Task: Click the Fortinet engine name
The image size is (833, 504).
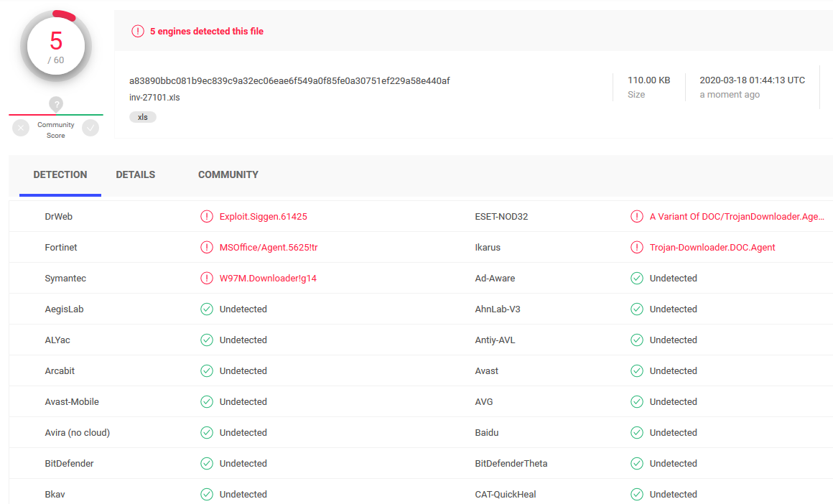Action: point(61,248)
